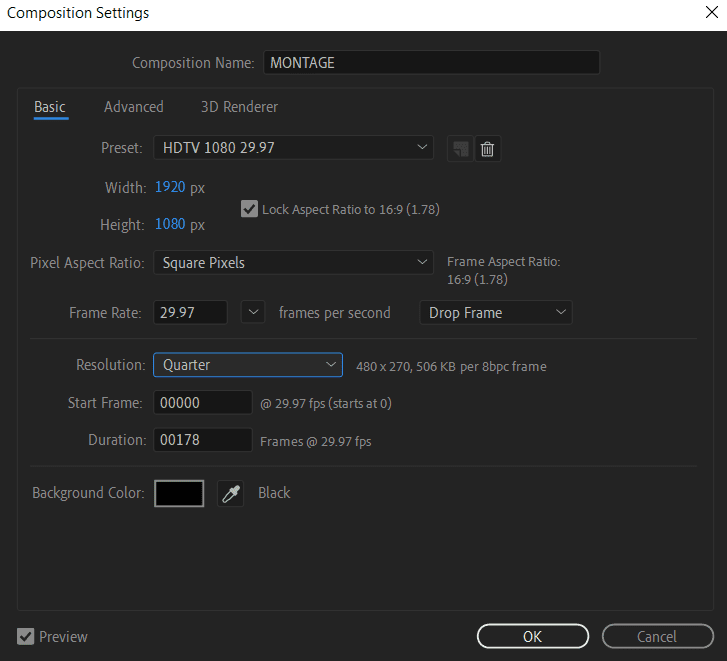Switch to the 3D Renderer tab
Viewport: 727px width, 661px height.
click(239, 107)
